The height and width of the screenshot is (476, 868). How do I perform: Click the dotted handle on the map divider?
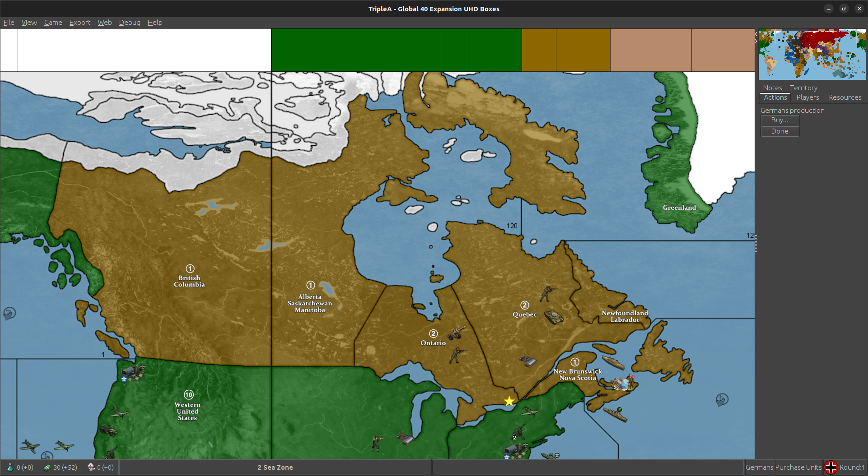coord(756,244)
